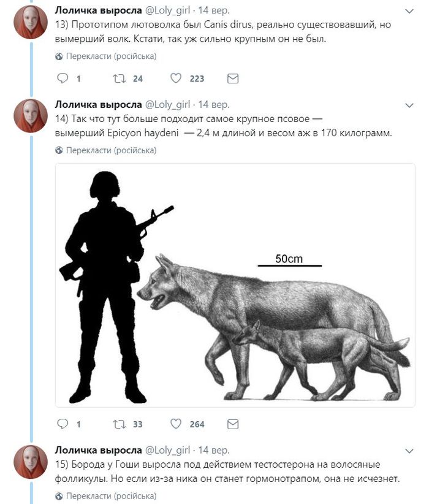Open @Loly_girl handle on tweet 15

click(167, 450)
